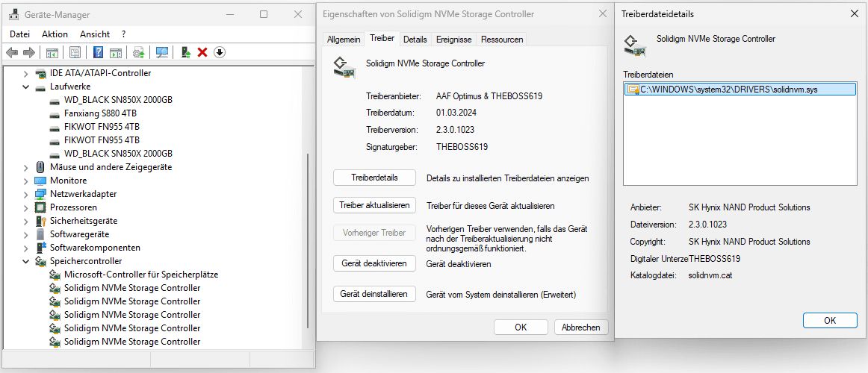The height and width of the screenshot is (373, 868).
Task: Click the Treiber aktualisieren button
Action: [374, 205]
